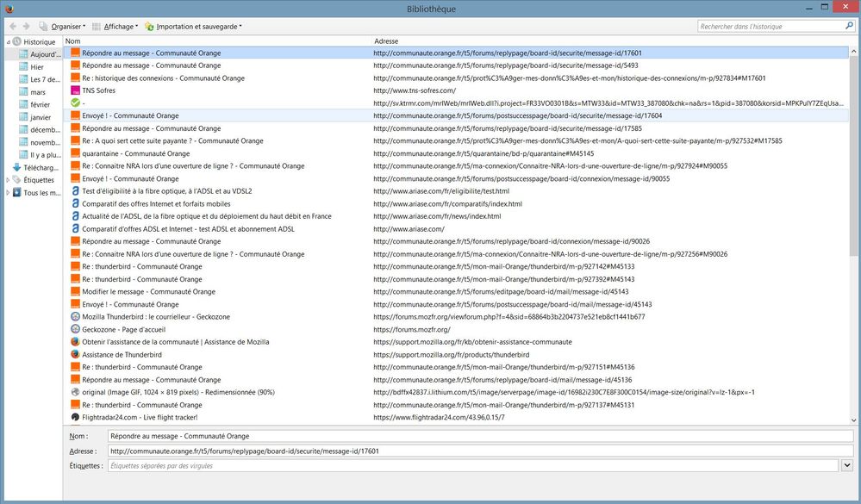Select Test d'éligibilité à la fibre entry
The image size is (861, 504).
(x=456, y=191)
